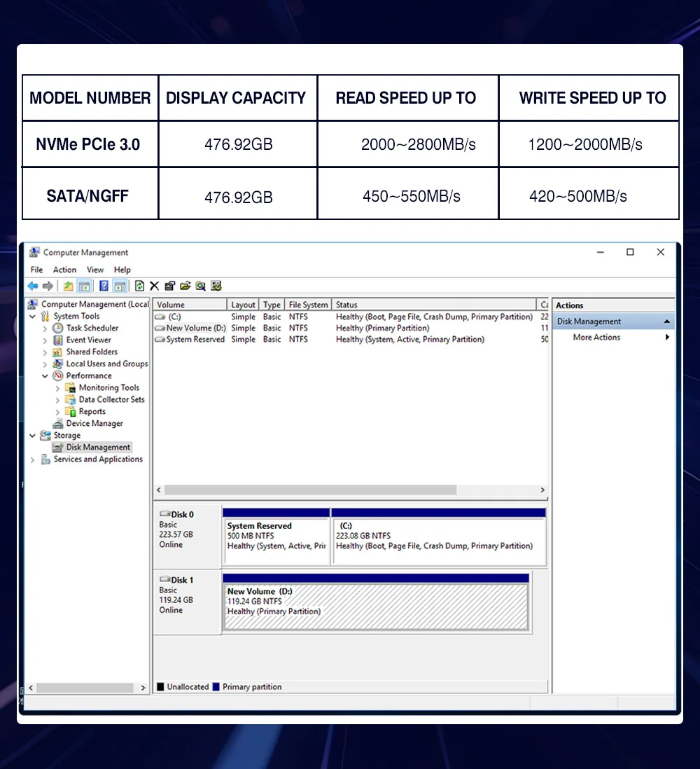700x769 pixels.
Task: Click the Up one level folder icon
Action: pyautogui.click(x=68, y=286)
